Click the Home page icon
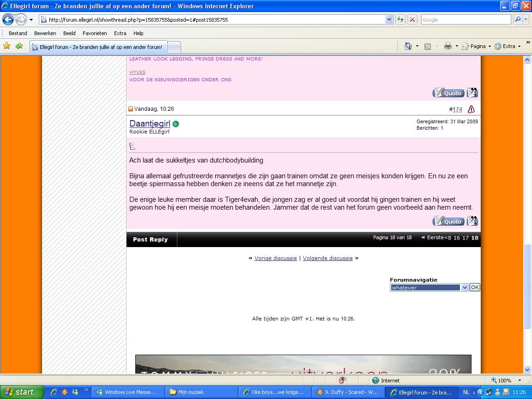Viewport: 532px width, 399px height. pos(408,46)
